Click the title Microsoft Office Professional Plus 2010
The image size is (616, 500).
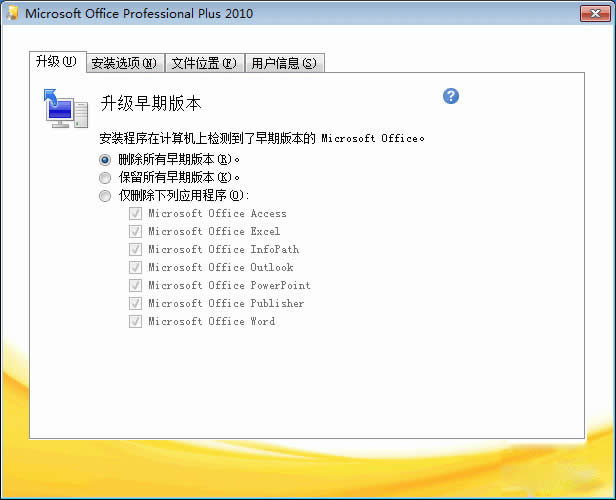(x=139, y=13)
